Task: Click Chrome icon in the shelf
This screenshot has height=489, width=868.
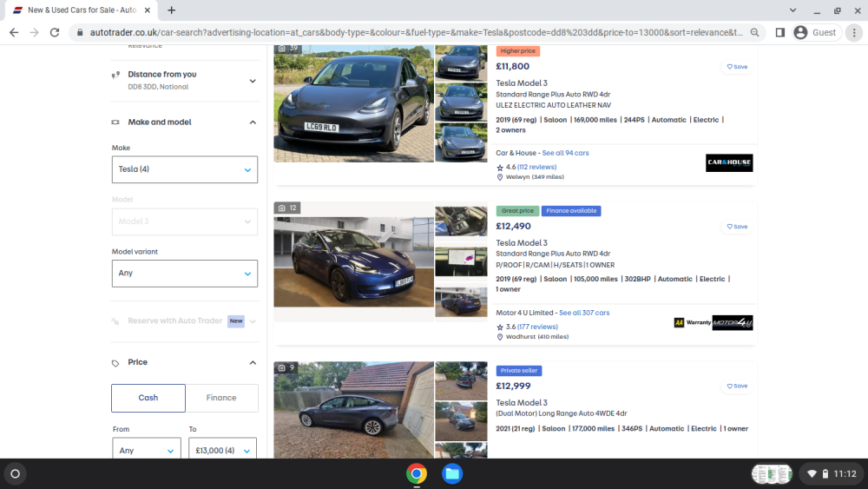Action: (x=417, y=474)
